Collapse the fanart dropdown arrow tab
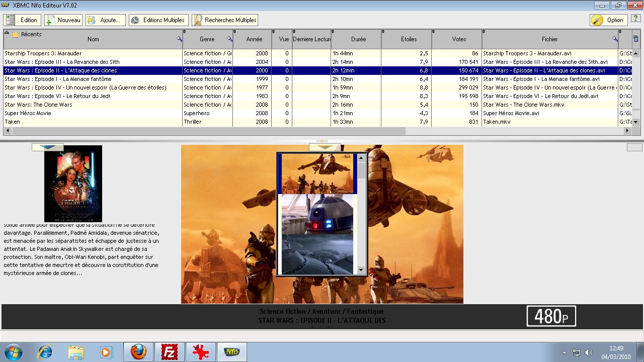The height and width of the screenshot is (362, 644). point(325,147)
